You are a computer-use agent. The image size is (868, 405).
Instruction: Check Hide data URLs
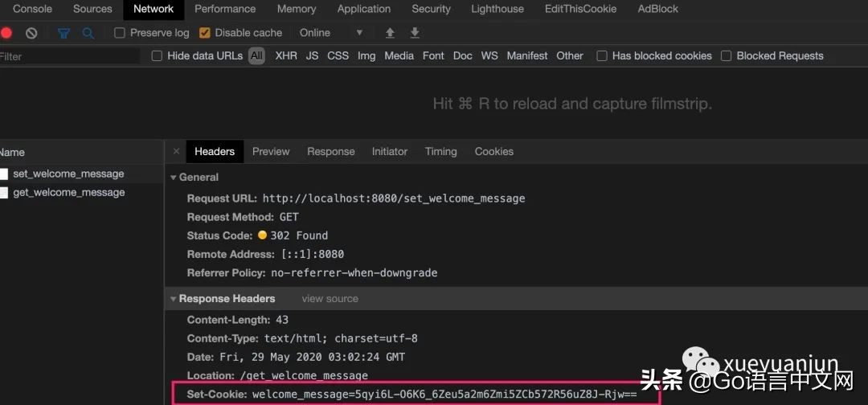(x=158, y=56)
